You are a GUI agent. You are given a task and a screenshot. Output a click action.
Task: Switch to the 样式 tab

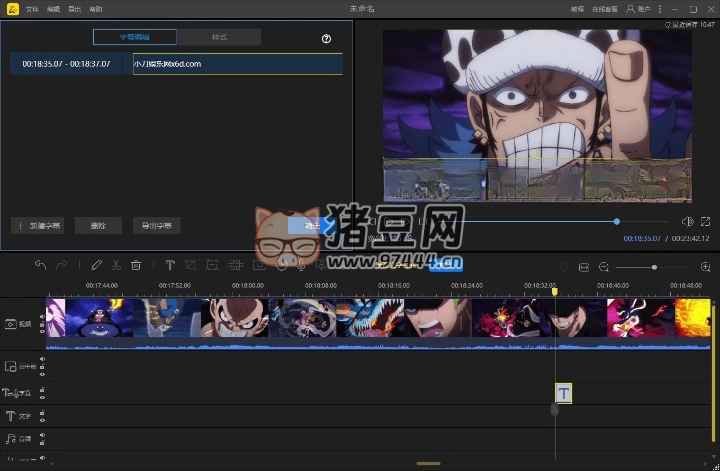[219, 37]
